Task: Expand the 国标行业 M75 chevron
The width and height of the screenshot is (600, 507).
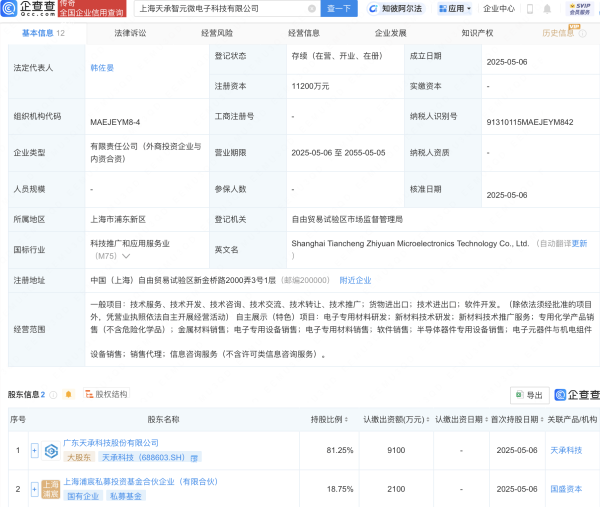Action: click(126, 256)
